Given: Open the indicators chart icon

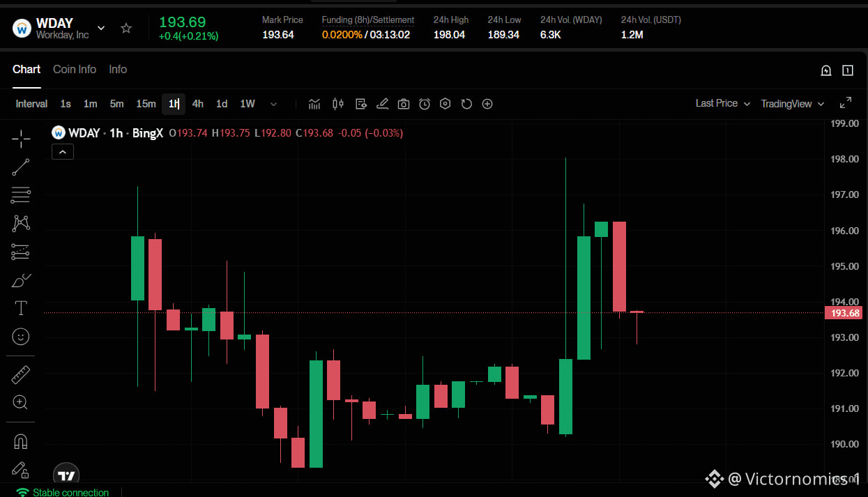Looking at the screenshot, I should pyautogui.click(x=314, y=104).
